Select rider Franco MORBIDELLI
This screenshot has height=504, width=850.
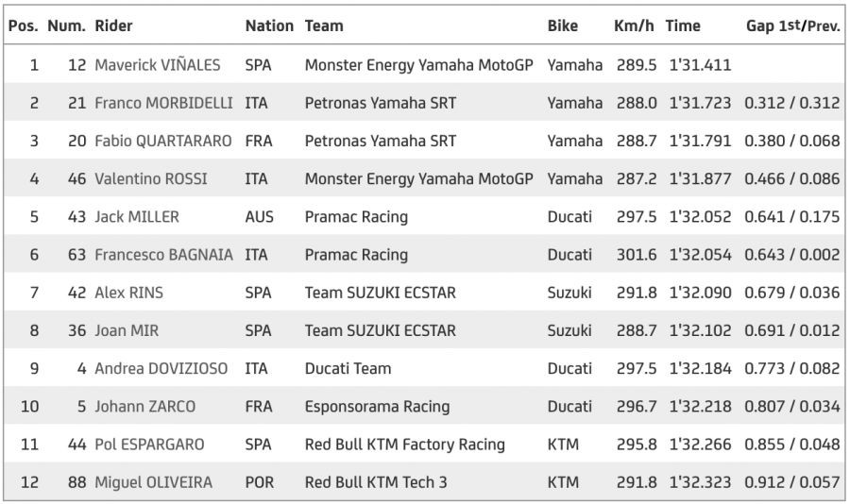pyautogui.click(x=164, y=103)
